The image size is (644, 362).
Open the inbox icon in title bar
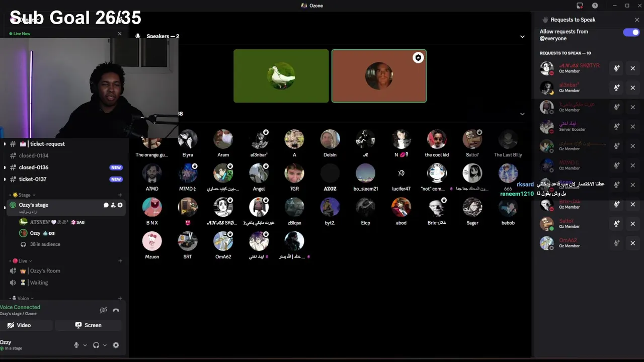[580, 6]
